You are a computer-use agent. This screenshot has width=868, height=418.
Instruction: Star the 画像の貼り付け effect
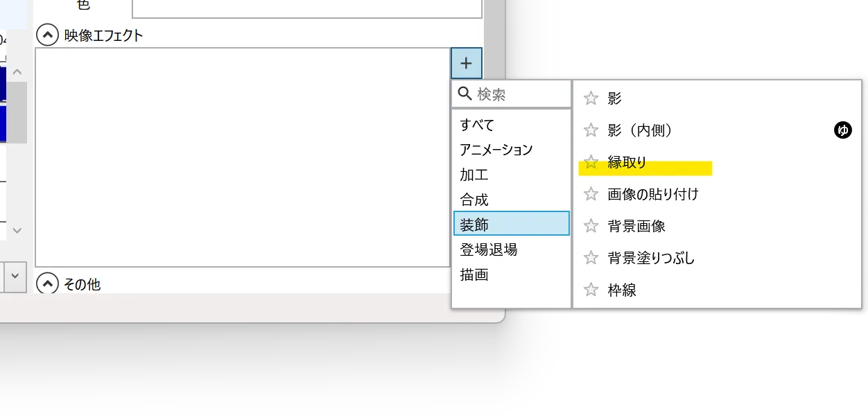591,194
